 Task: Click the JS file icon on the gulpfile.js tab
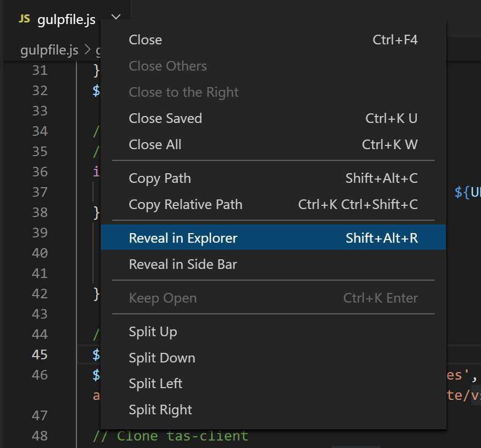(24, 19)
